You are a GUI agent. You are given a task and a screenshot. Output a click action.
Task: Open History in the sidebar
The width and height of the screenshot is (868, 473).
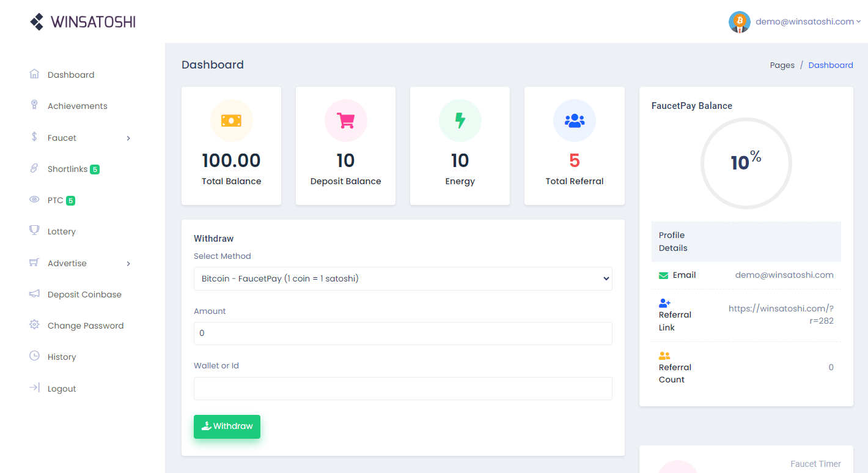click(x=62, y=357)
